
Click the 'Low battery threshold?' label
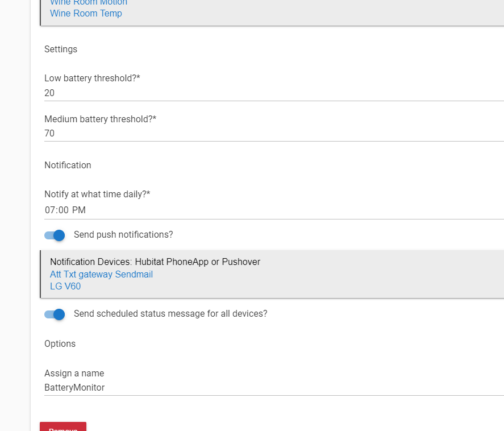(x=92, y=78)
